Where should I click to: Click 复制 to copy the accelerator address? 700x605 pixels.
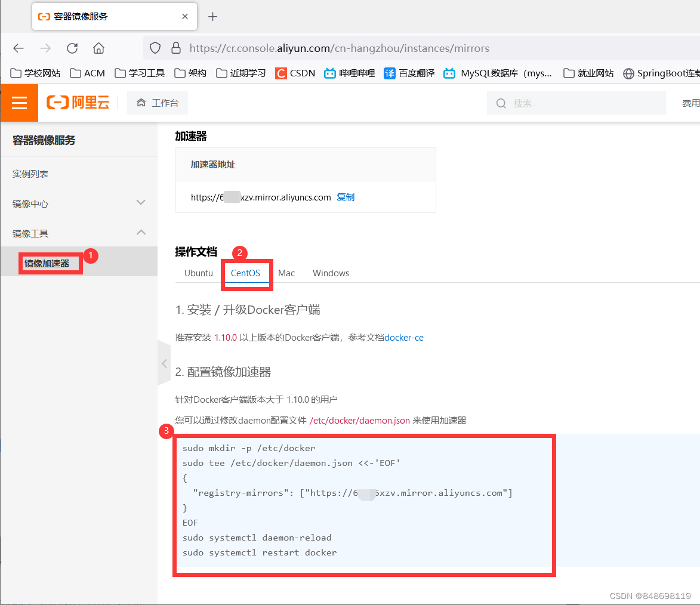(x=345, y=197)
